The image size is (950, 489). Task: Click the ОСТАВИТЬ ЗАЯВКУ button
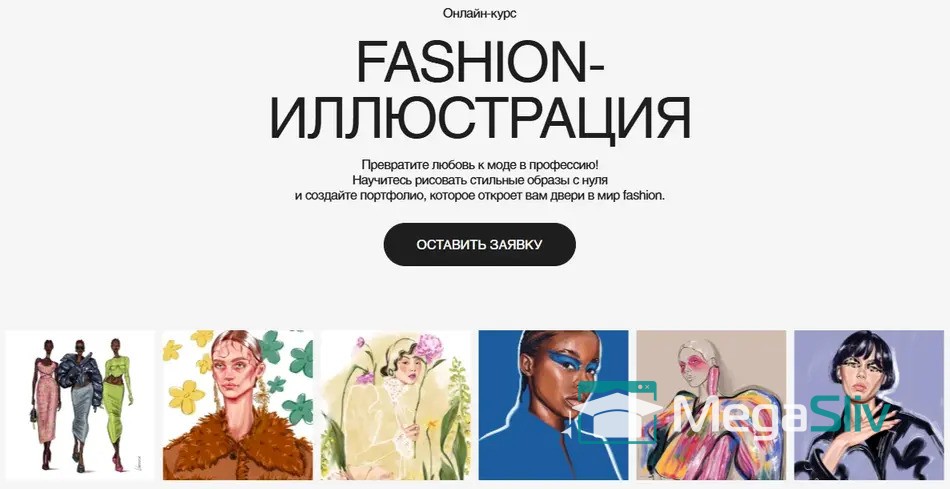click(479, 245)
